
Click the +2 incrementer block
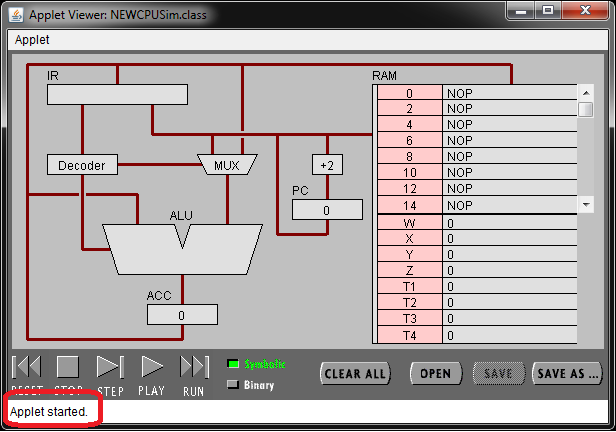[327, 165]
